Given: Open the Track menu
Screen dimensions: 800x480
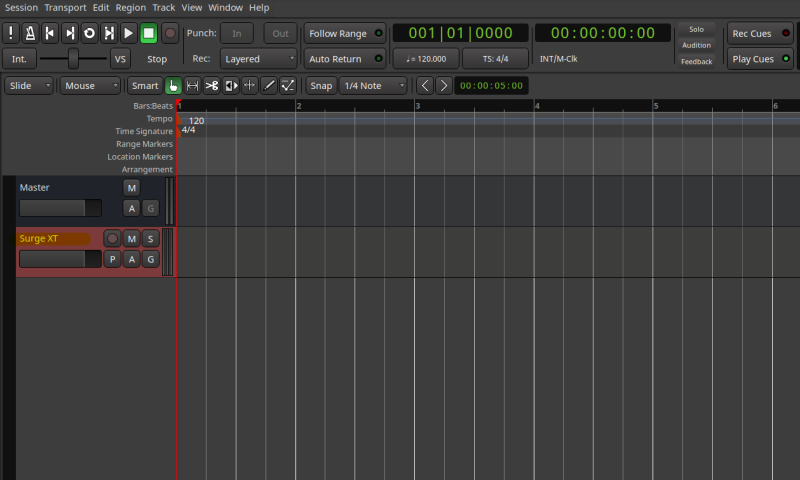Looking at the screenshot, I should tap(164, 8).
